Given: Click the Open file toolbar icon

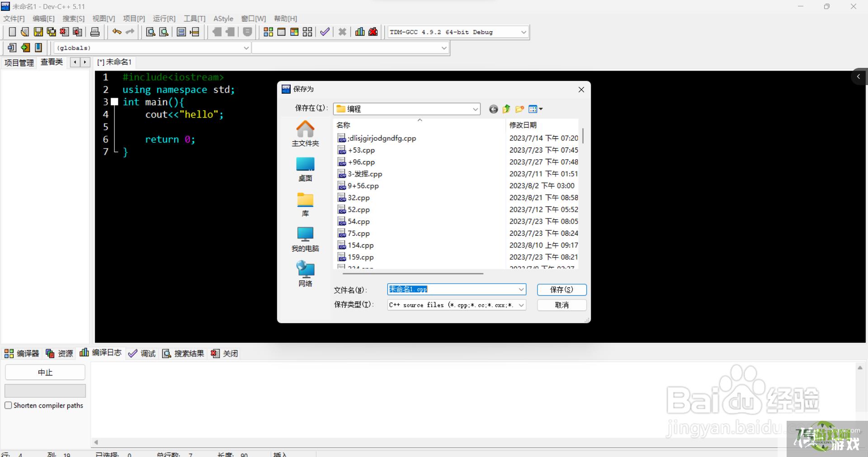Looking at the screenshot, I should (25, 32).
